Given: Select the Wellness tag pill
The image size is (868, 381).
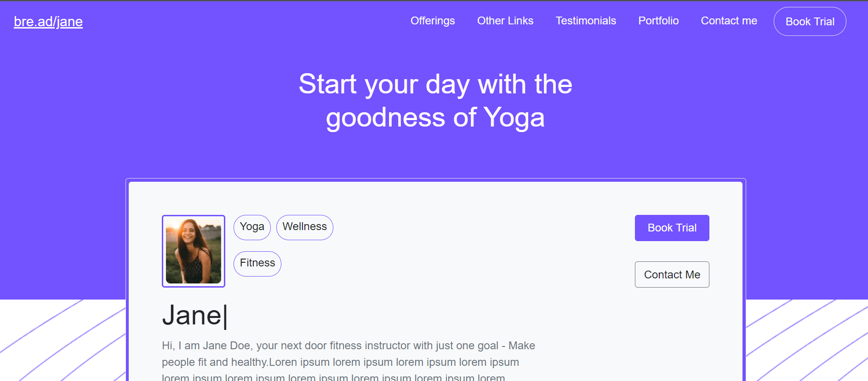Looking at the screenshot, I should coord(304,227).
